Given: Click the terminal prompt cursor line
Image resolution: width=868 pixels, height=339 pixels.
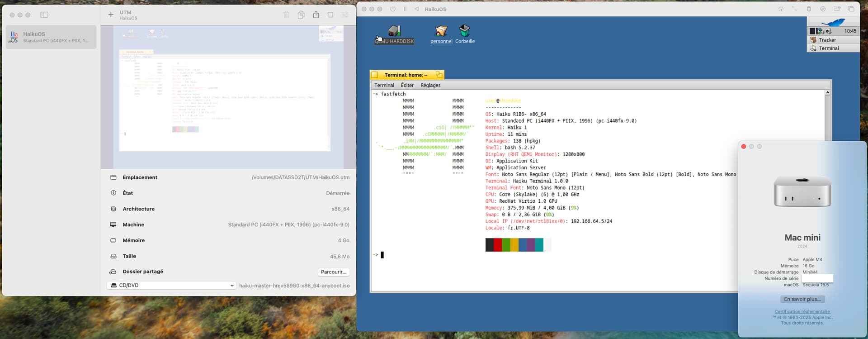Looking at the screenshot, I should point(382,255).
